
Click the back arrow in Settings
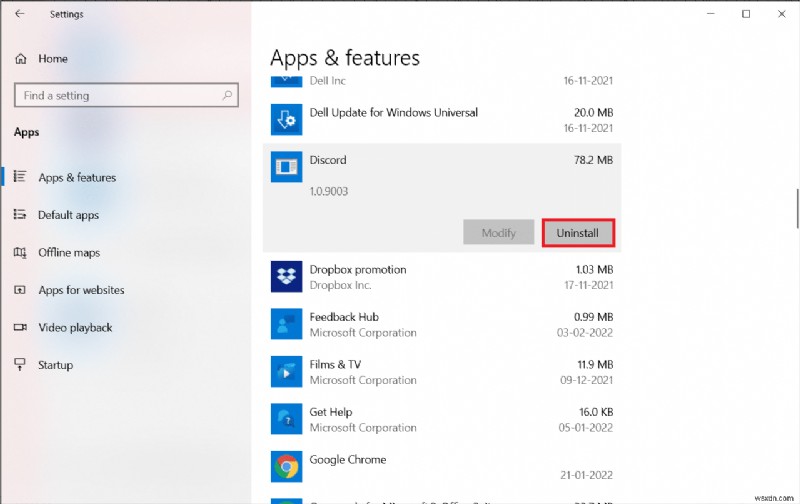click(x=19, y=14)
